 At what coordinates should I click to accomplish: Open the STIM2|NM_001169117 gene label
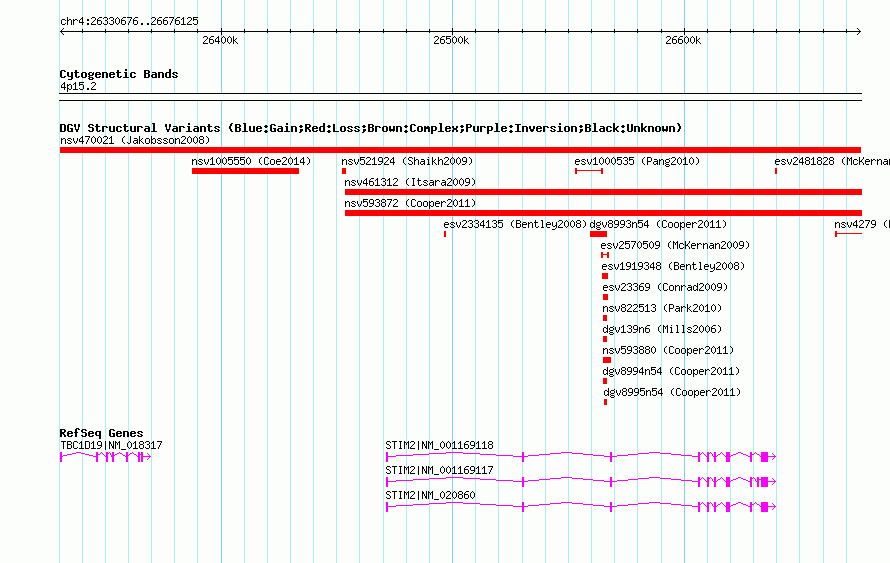pyautogui.click(x=439, y=470)
